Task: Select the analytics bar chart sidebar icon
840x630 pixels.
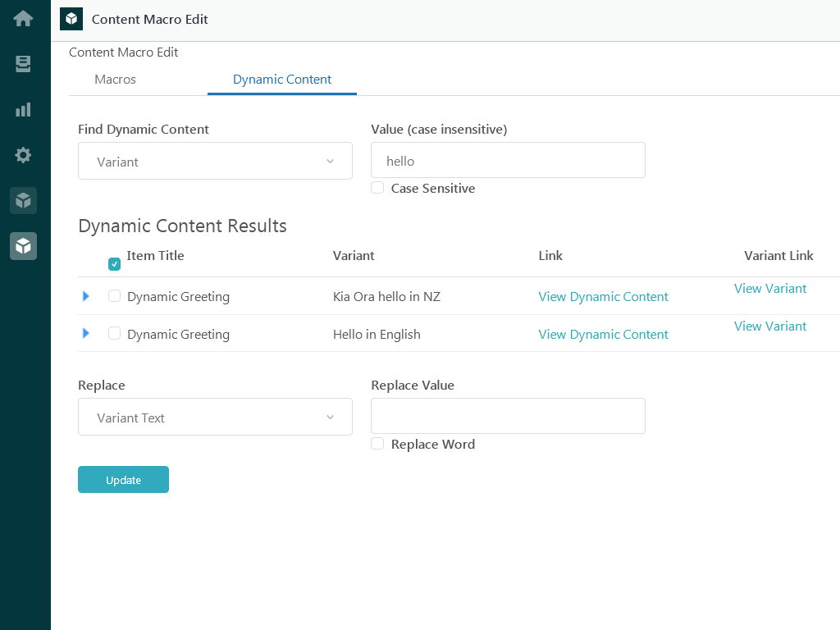Action: (23, 109)
